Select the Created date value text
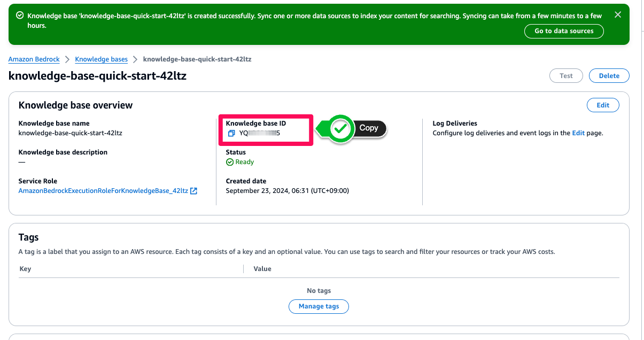This screenshot has height=340, width=644. 287,191
